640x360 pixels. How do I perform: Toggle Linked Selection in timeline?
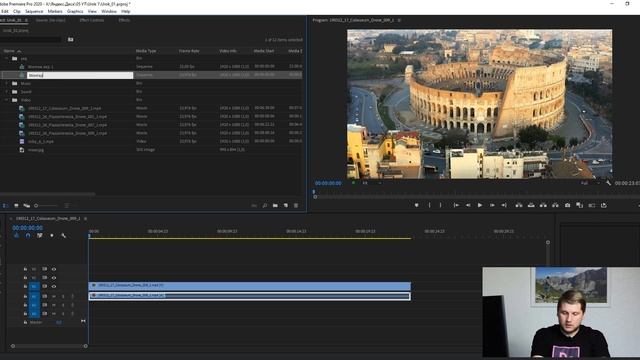[40, 236]
